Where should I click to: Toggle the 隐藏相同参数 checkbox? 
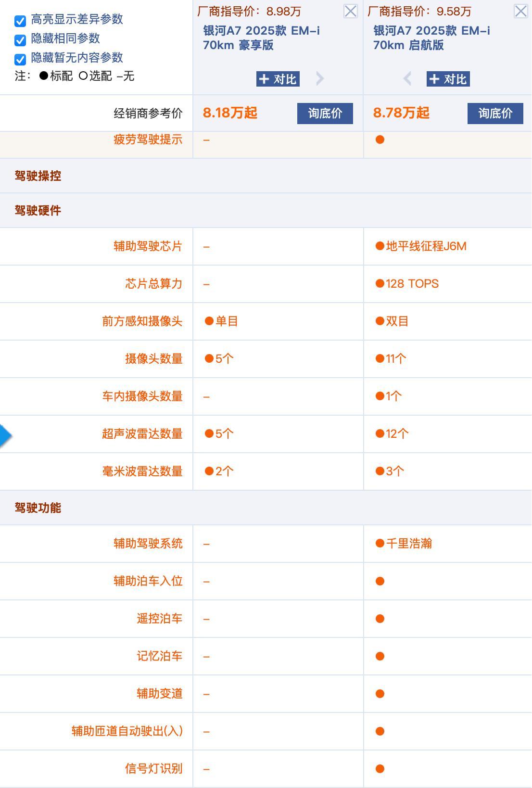tap(20, 40)
